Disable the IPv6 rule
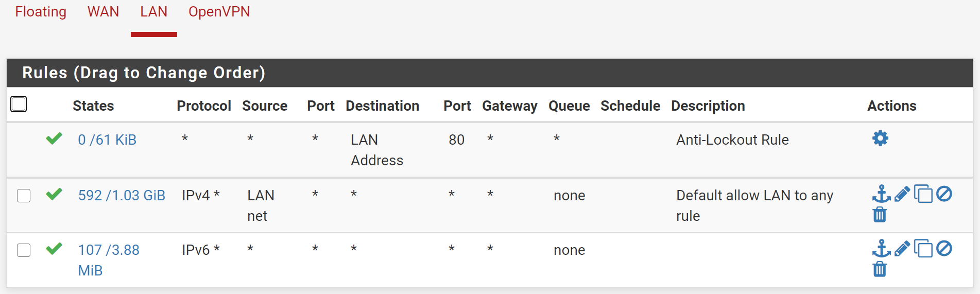Screen dimensions: 980x294 [x=944, y=249]
